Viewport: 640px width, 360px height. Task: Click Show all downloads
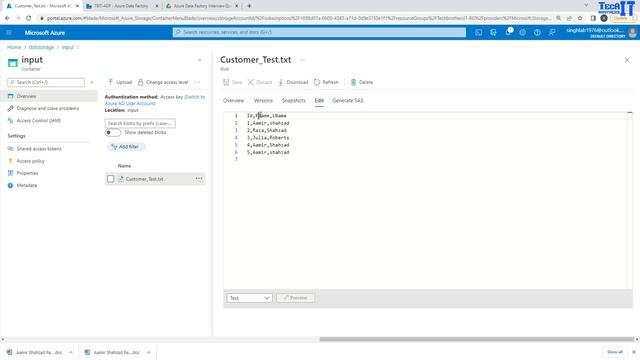tap(615, 352)
